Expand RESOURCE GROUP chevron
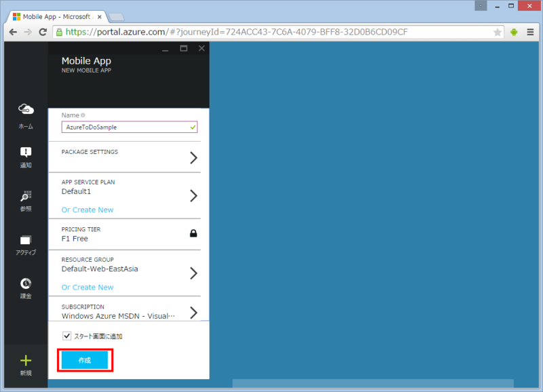The image size is (543, 392). coord(193,273)
